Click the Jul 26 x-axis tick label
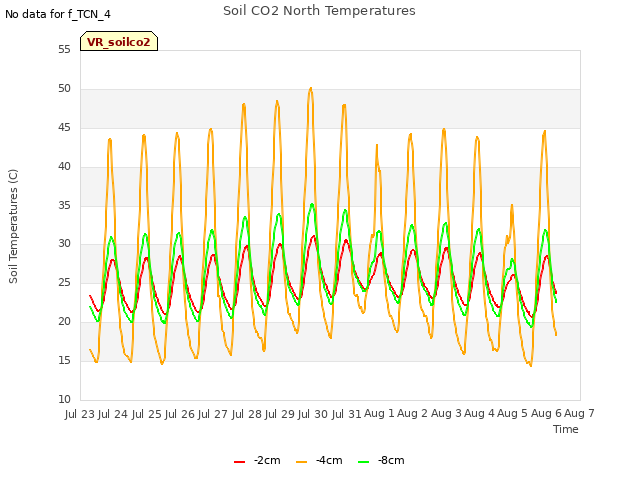Viewport: 640px width, 480px height. (x=180, y=414)
